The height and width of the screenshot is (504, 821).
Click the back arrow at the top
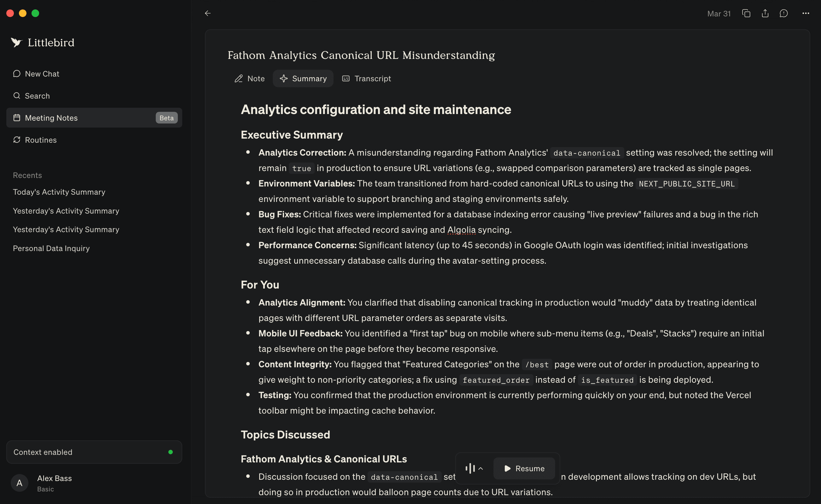point(208,13)
